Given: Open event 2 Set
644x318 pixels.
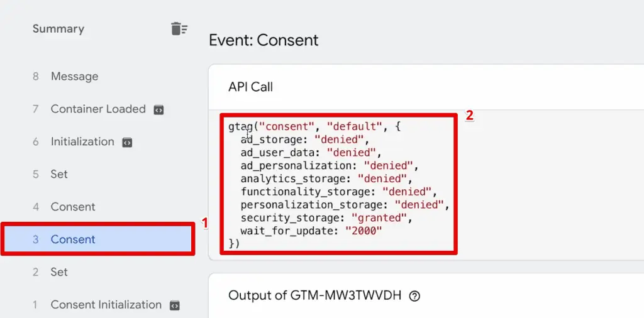Looking at the screenshot, I should [x=97, y=272].
